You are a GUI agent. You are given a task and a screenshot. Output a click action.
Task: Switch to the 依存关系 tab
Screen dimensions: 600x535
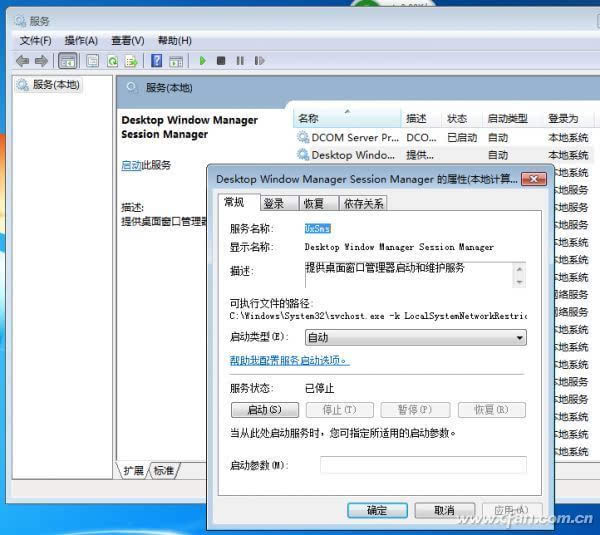(x=363, y=203)
